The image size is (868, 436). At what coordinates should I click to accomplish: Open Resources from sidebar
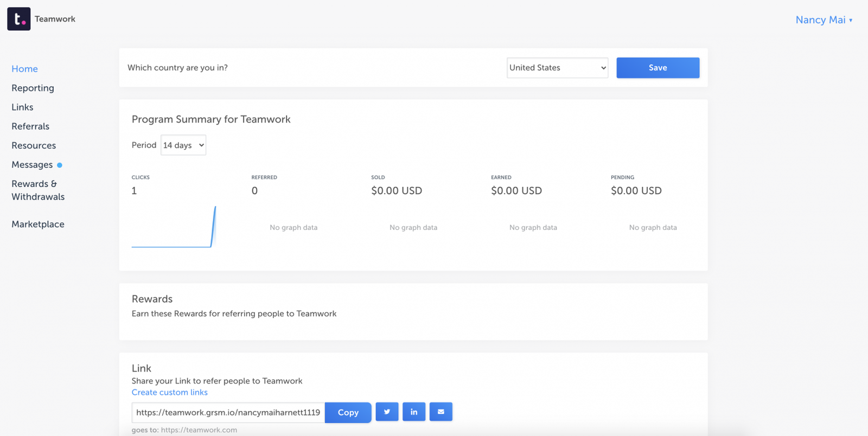click(x=34, y=145)
